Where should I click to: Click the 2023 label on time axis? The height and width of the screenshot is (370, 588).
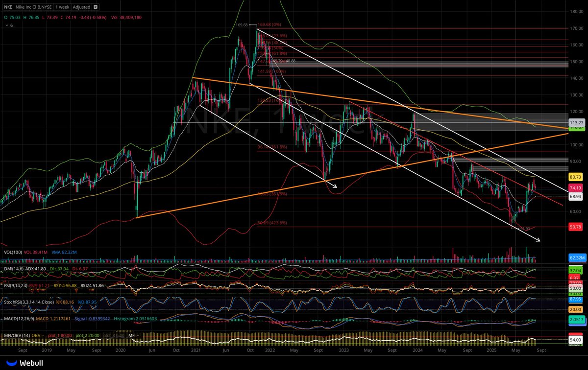(344, 351)
